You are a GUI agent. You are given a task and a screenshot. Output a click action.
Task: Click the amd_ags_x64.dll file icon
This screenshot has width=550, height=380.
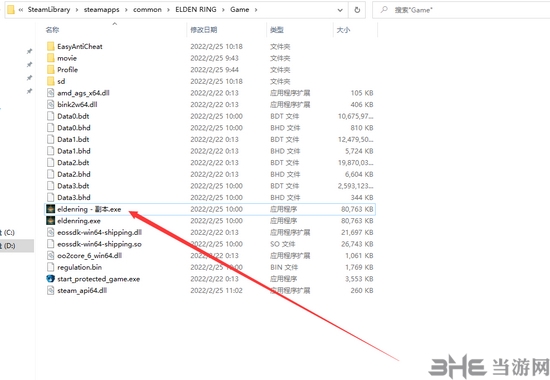tap(51, 93)
